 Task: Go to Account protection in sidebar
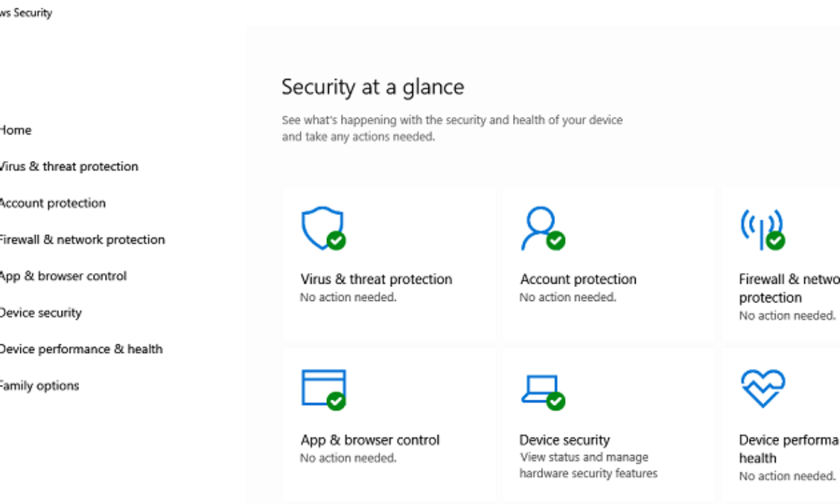tap(52, 203)
